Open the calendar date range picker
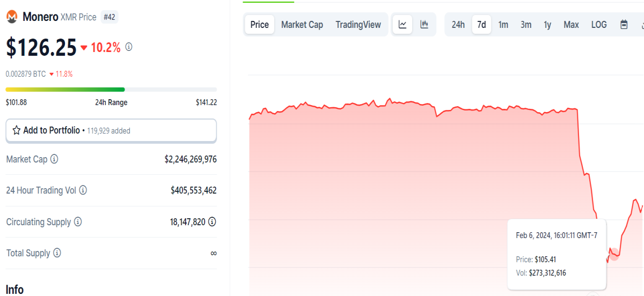This screenshot has height=296, width=644. coord(624,25)
